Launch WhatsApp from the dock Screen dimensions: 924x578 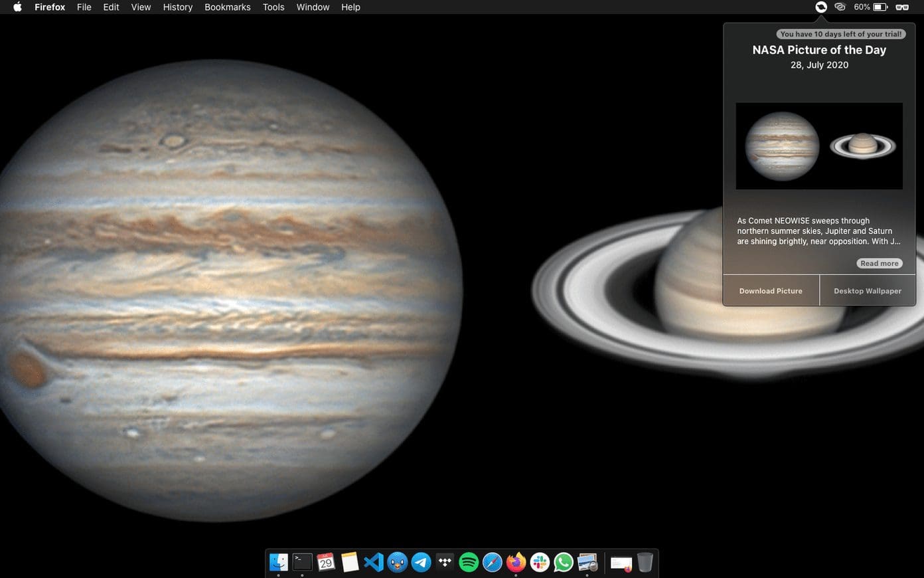coord(564,562)
